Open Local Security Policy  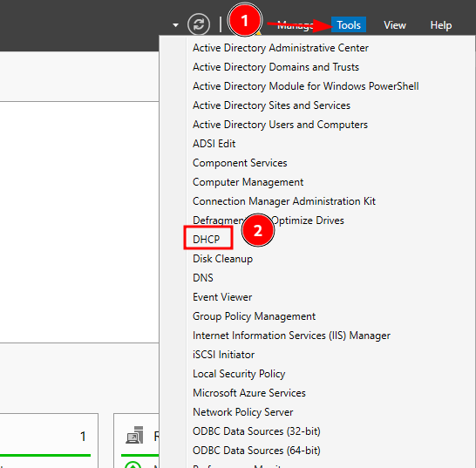239,374
